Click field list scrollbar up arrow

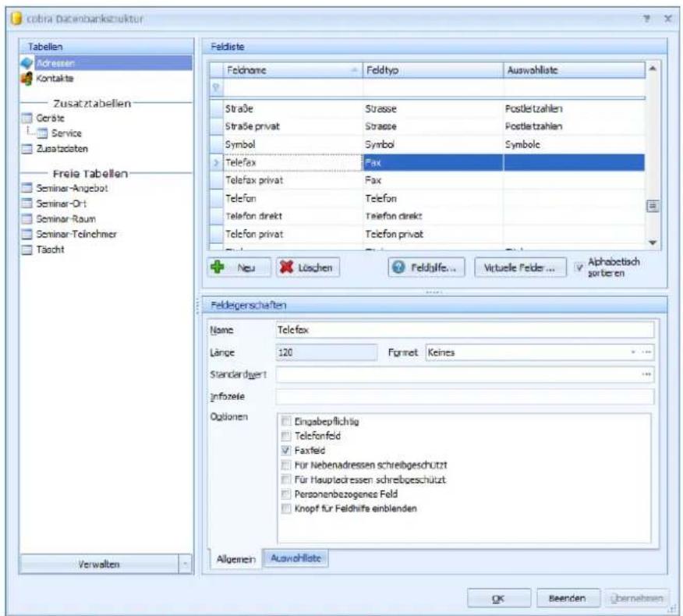tap(653, 69)
